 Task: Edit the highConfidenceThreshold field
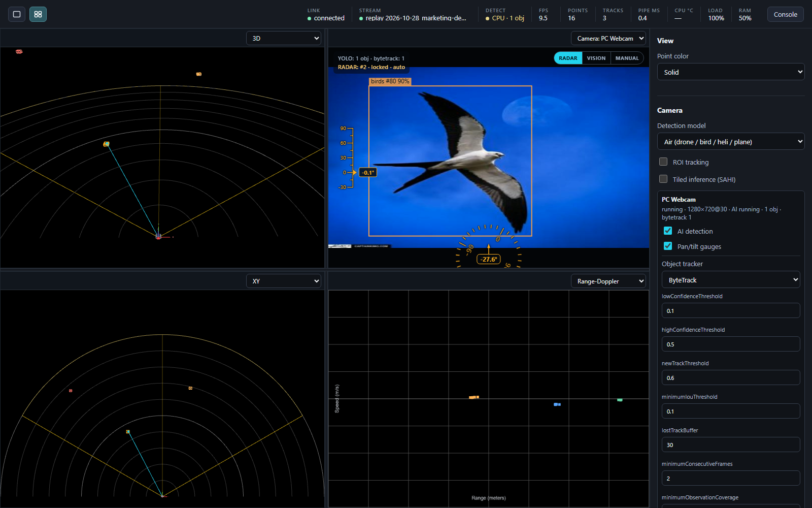731,344
